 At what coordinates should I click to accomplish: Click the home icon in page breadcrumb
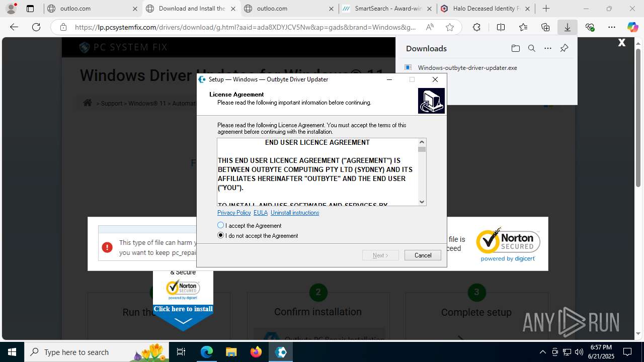point(88,103)
